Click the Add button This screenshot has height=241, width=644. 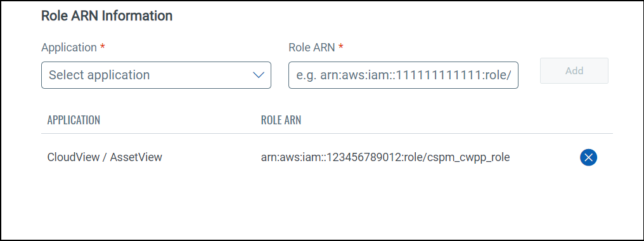pos(574,71)
